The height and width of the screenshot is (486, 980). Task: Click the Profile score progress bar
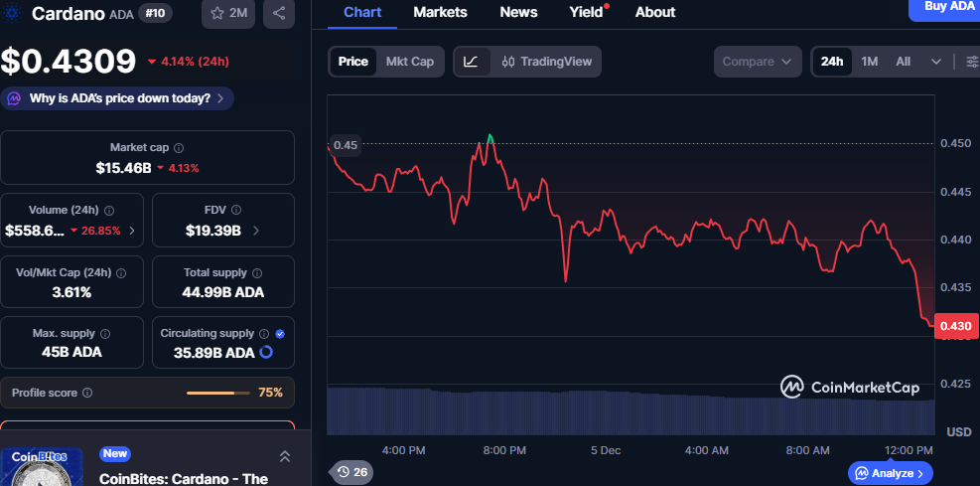[217, 393]
